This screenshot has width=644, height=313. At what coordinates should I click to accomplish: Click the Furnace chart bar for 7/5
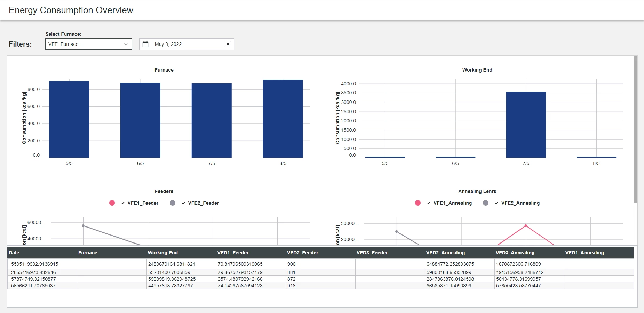click(212, 121)
